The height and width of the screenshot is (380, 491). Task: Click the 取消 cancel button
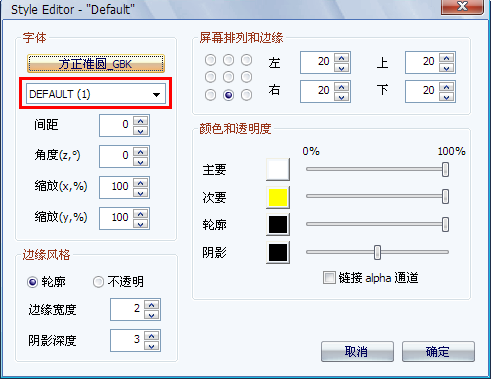pyautogui.click(x=357, y=351)
